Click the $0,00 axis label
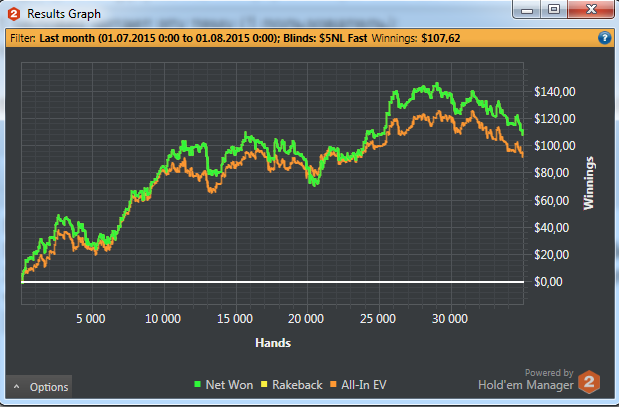 (x=548, y=281)
